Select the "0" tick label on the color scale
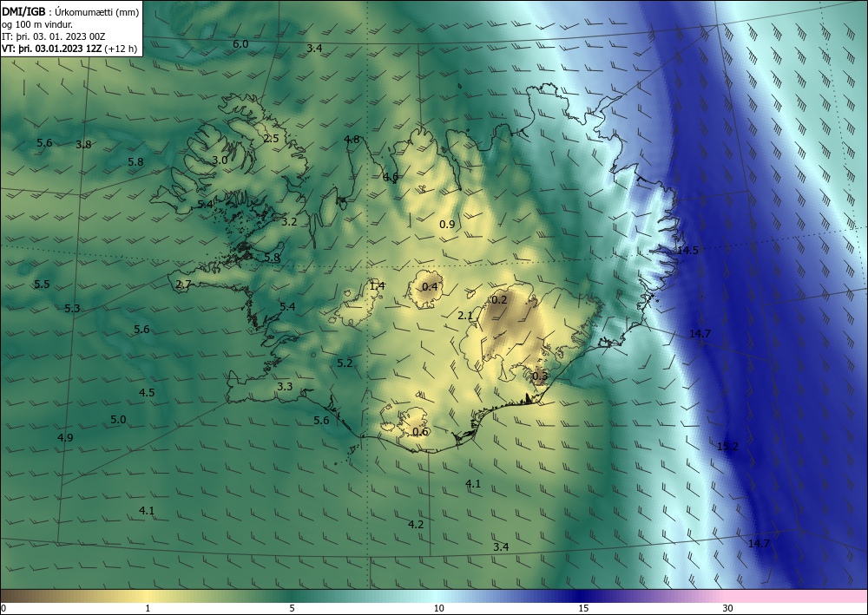Image resolution: width=868 pixels, height=615 pixels. 3,608
